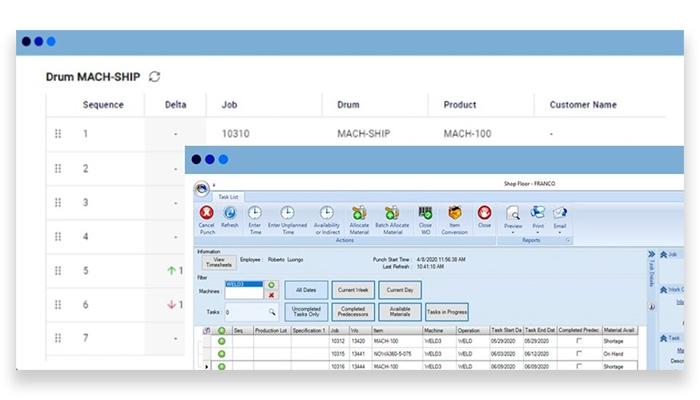Grab the drag handle for sequence 5
The width and height of the screenshot is (700, 400).
click(58, 271)
